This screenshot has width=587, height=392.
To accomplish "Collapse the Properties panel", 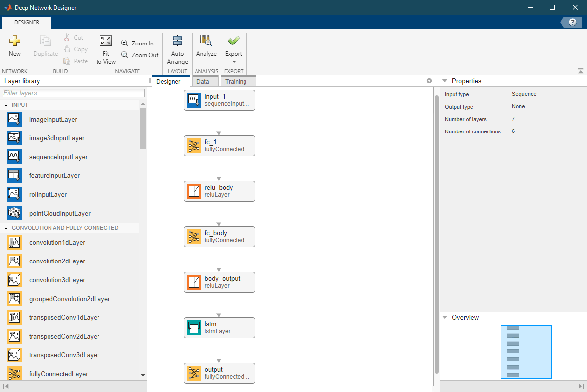I will pyautogui.click(x=445, y=81).
